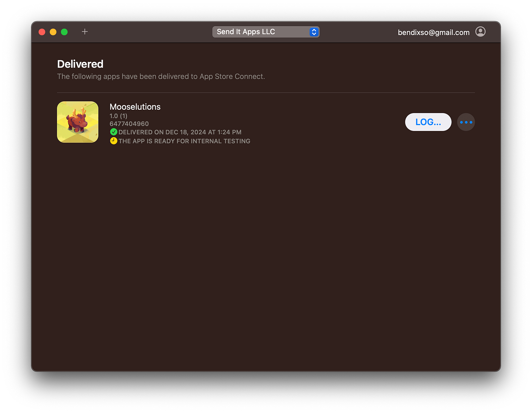Click the yellow clock pending status icon

click(x=114, y=141)
